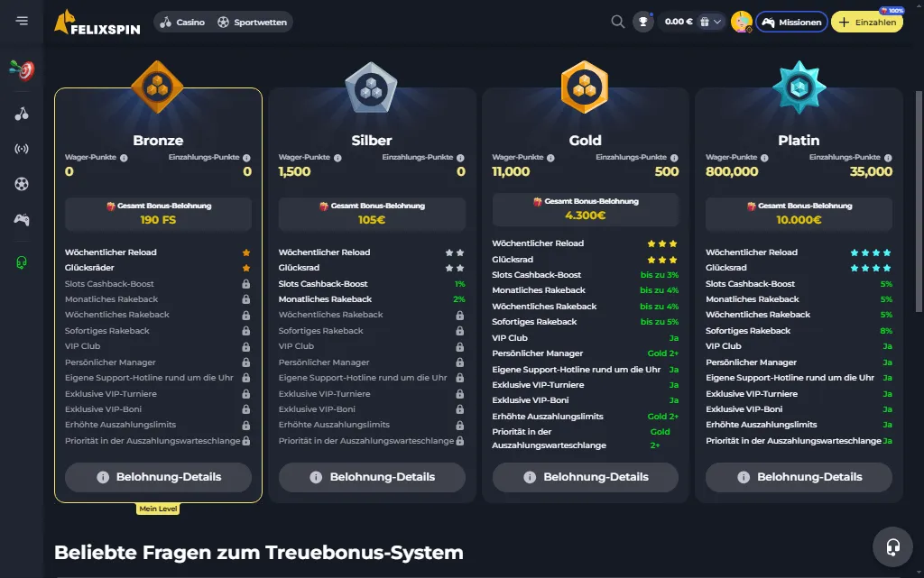Open Missionen from the top bar
The image size is (924, 578).
tap(791, 21)
